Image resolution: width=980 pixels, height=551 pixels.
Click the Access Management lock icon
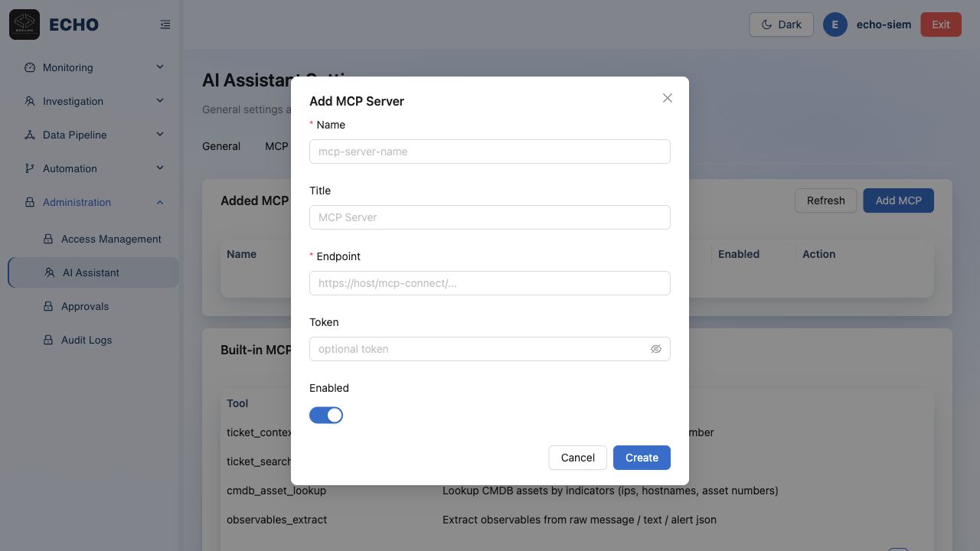pyautogui.click(x=48, y=239)
